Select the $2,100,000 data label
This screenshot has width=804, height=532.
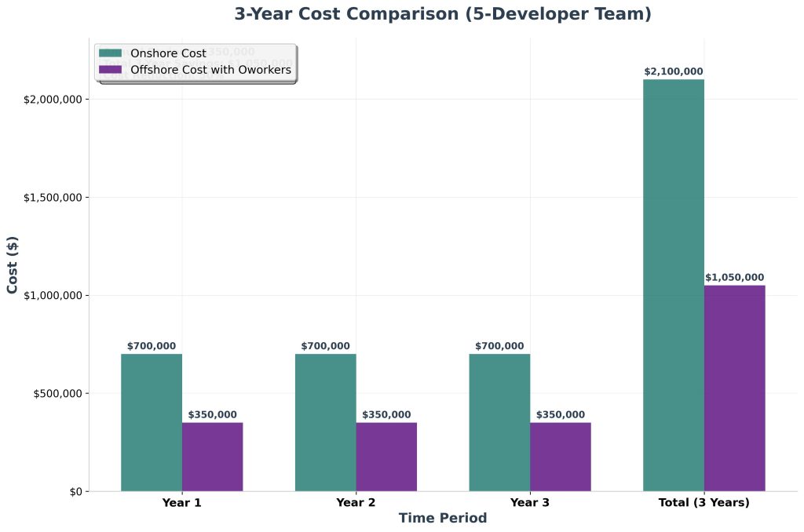[673, 71]
